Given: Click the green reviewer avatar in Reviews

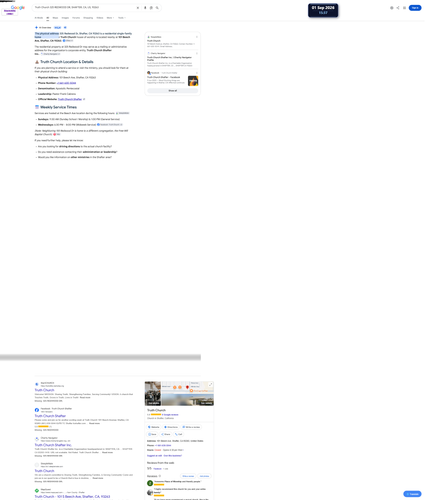Looking at the screenshot, I should click(x=150, y=483).
